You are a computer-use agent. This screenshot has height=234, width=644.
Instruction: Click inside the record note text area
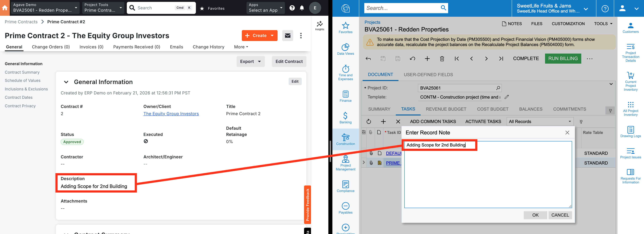pos(488,175)
